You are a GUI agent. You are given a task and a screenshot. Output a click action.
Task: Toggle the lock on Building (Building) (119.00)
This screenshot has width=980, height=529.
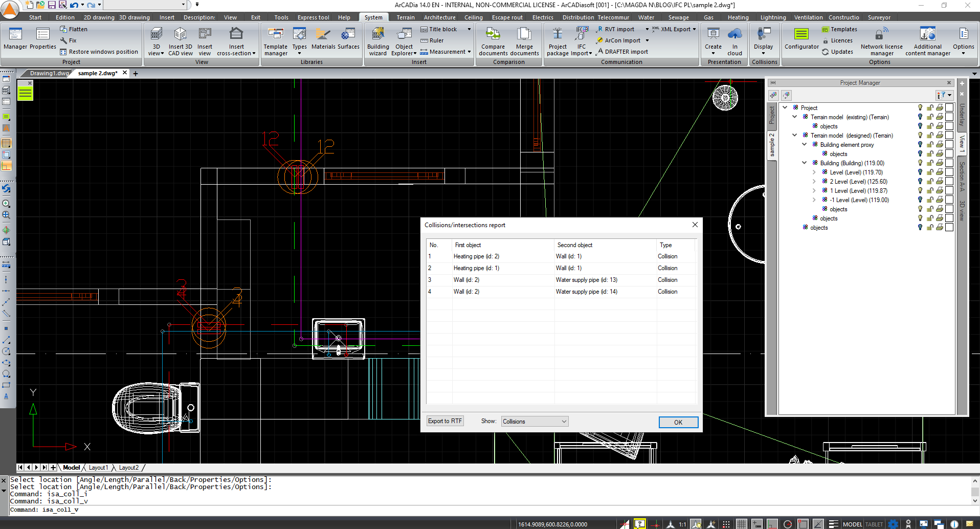(x=930, y=163)
